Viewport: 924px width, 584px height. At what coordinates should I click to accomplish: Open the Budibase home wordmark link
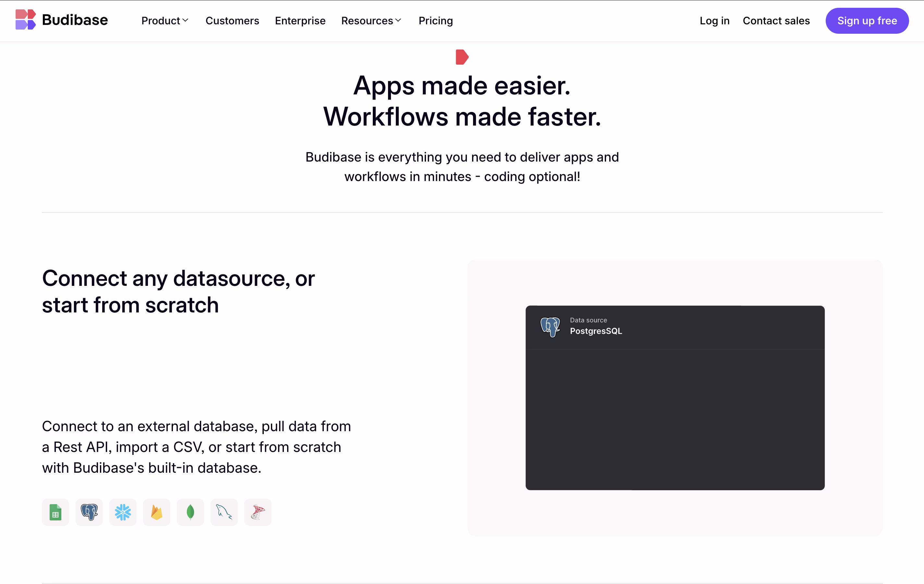coord(75,20)
